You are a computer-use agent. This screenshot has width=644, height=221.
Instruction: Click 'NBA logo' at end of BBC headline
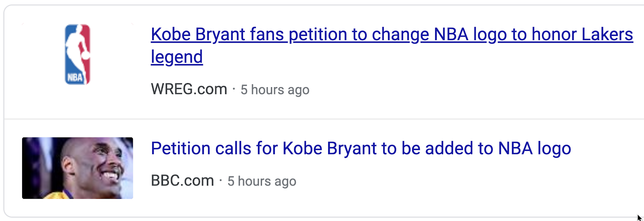point(535,148)
